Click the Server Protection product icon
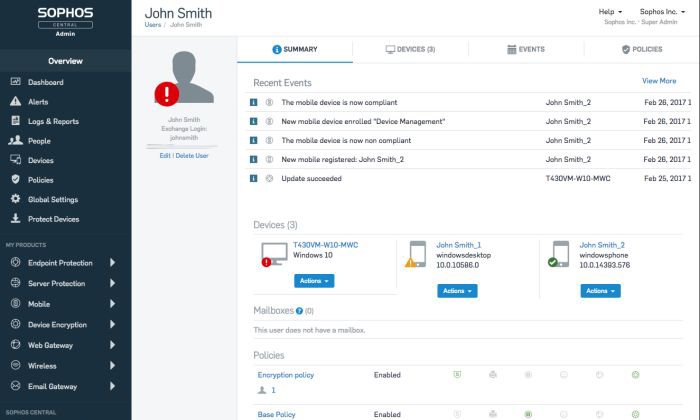 coord(16,283)
